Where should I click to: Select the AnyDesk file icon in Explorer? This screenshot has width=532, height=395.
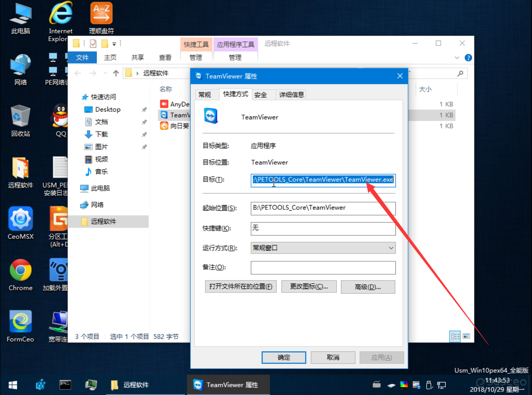tap(164, 104)
